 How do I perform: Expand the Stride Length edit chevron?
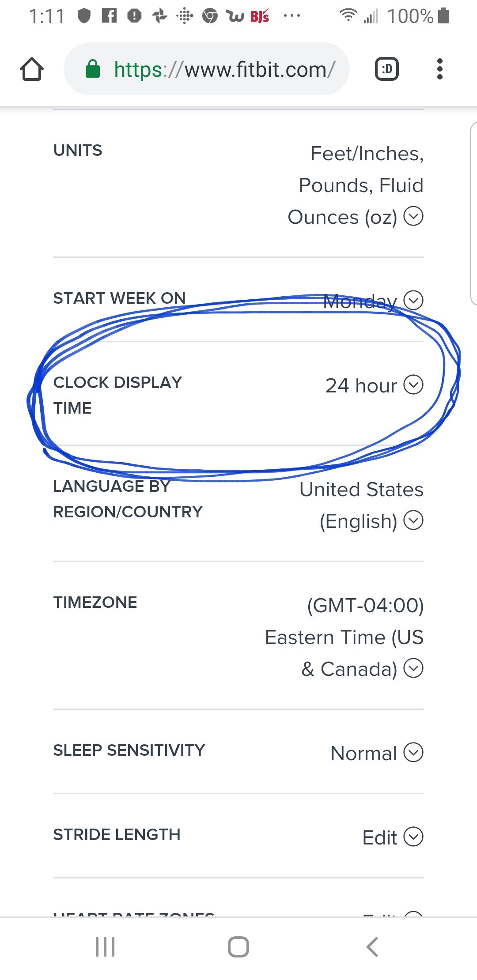(x=413, y=837)
